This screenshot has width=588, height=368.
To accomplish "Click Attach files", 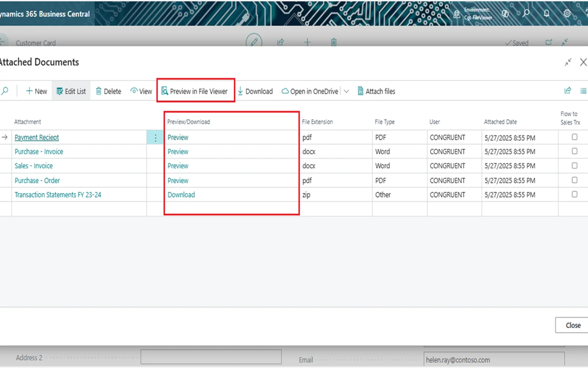I will click(376, 91).
